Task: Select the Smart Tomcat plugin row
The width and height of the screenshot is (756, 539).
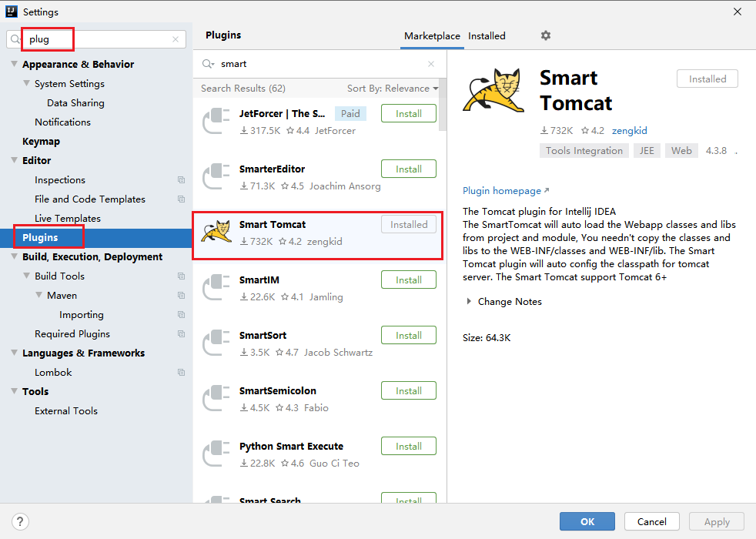Action: [318, 236]
